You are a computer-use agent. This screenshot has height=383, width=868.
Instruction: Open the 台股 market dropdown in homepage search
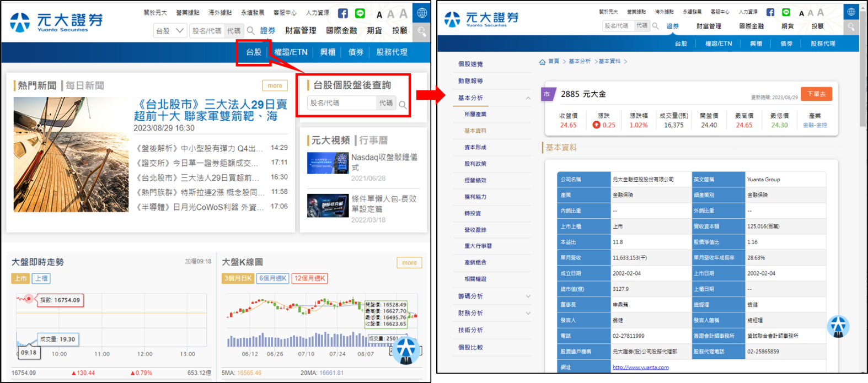tap(170, 31)
